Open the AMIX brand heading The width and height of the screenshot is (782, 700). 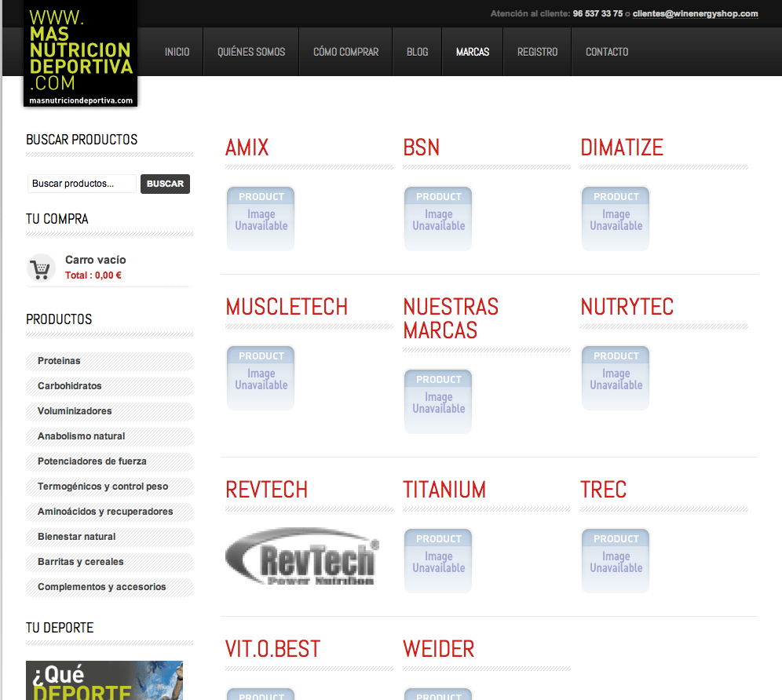click(247, 148)
